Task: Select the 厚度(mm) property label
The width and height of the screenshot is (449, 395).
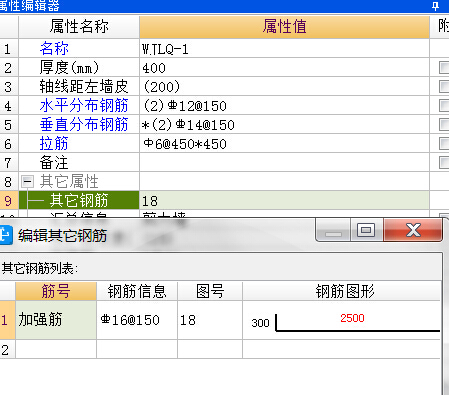Action: pos(69,68)
